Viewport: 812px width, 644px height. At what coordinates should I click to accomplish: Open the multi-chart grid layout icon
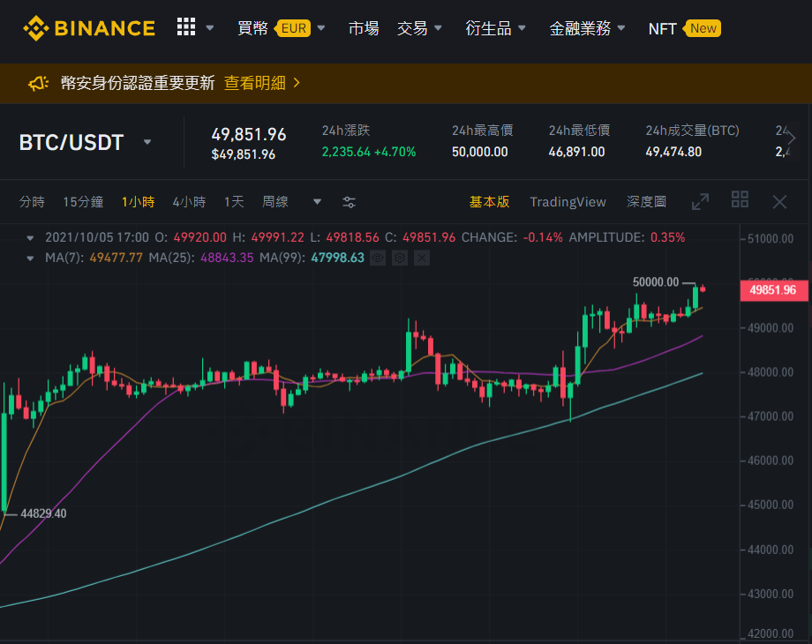point(740,199)
